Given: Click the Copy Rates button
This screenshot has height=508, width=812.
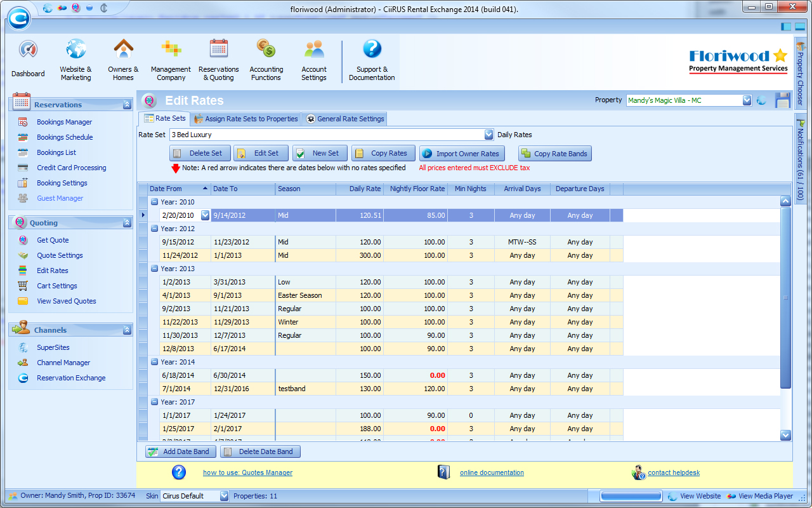Looking at the screenshot, I should 383,153.
